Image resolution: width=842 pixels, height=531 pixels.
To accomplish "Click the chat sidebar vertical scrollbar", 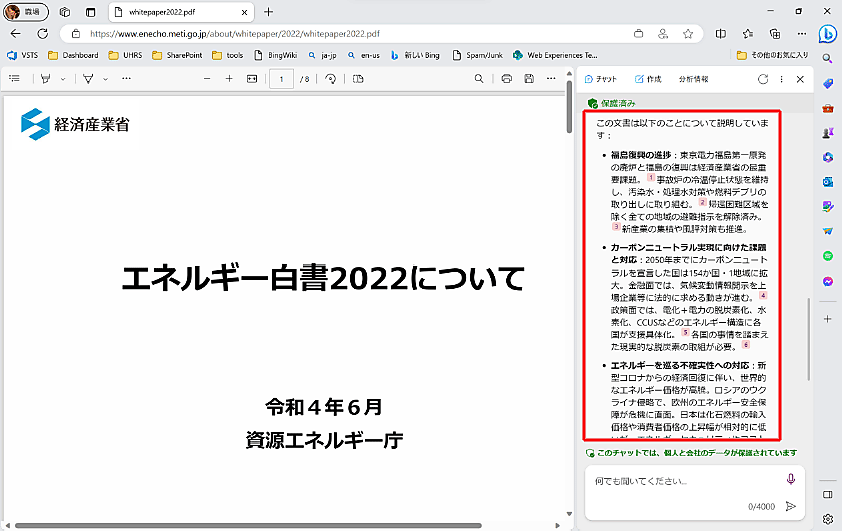I will [x=810, y=340].
